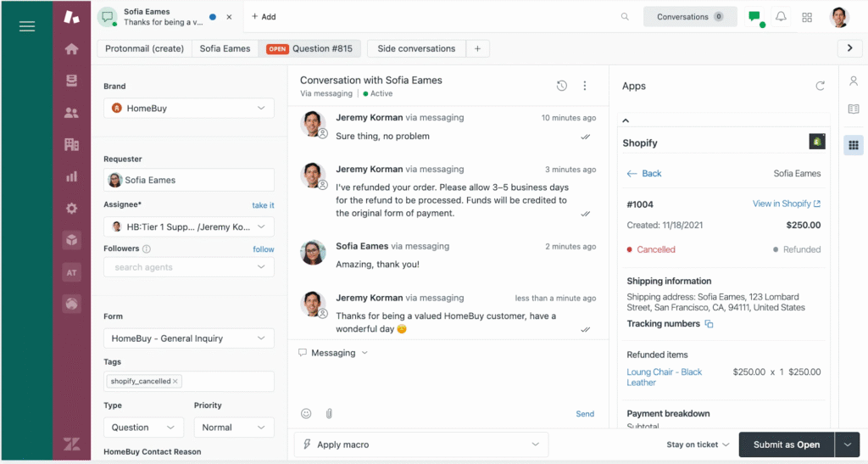The height and width of the screenshot is (464, 868).
Task: Go to Home in the Zendesk sidebar
Action: click(72, 49)
